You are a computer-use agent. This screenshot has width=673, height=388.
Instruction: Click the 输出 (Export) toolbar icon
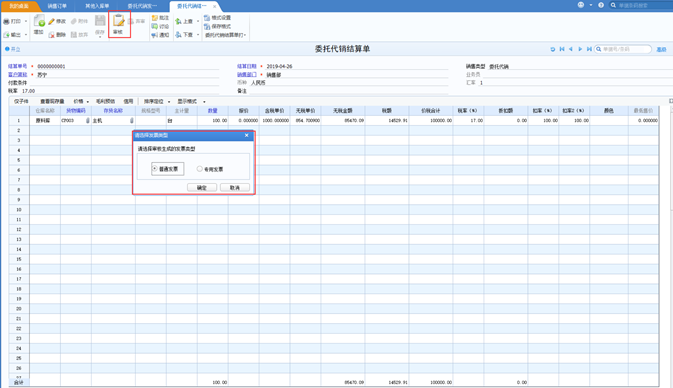pyautogui.click(x=6, y=35)
